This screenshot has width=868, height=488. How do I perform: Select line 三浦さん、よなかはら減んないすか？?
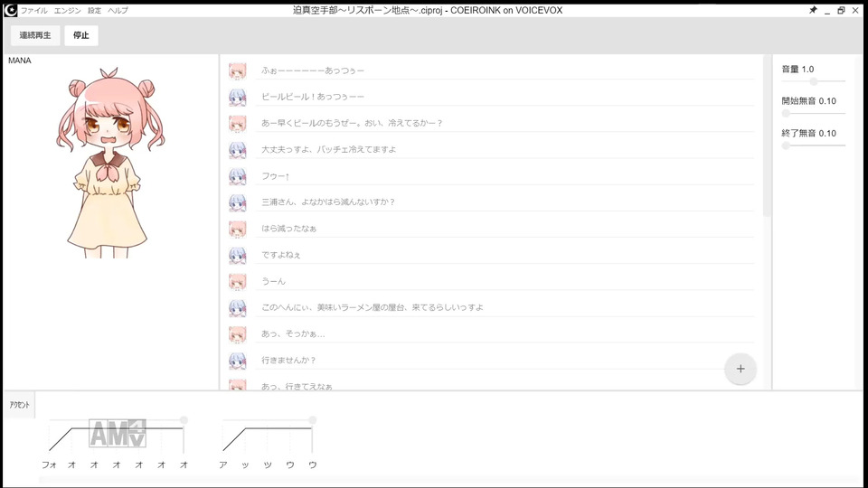(x=505, y=202)
